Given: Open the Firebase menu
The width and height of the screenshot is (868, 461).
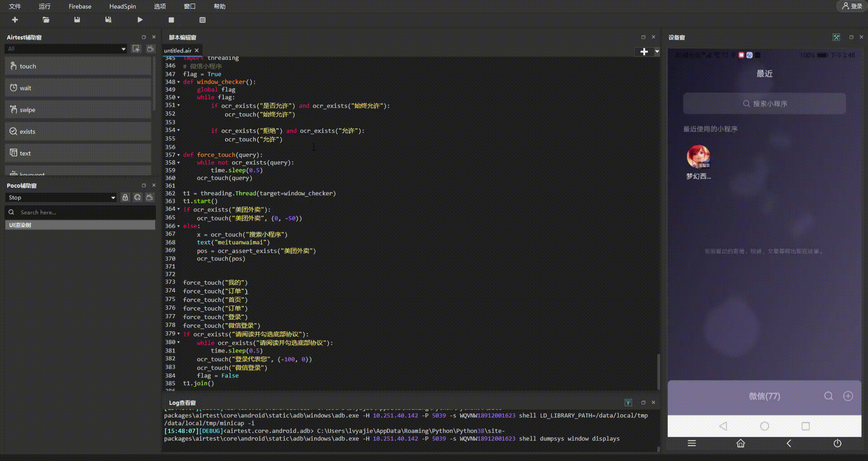Looking at the screenshot, I should pos(80,6).
